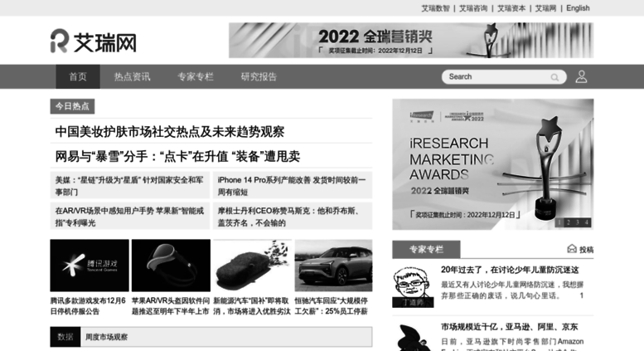Click second columnist avatar beside 市场规模近千亿
644x351 pixels.
(x=414, y=338)
